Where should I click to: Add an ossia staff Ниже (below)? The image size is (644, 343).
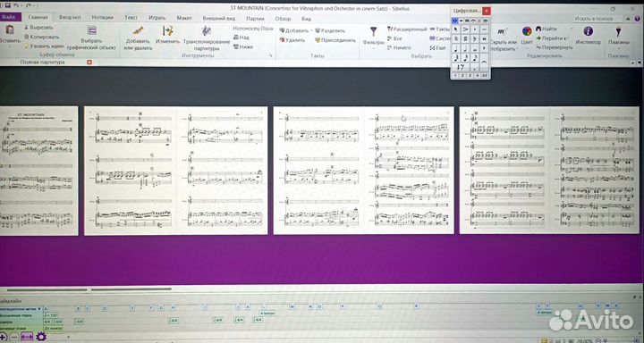pyautogui.click(x=243, y=46)
